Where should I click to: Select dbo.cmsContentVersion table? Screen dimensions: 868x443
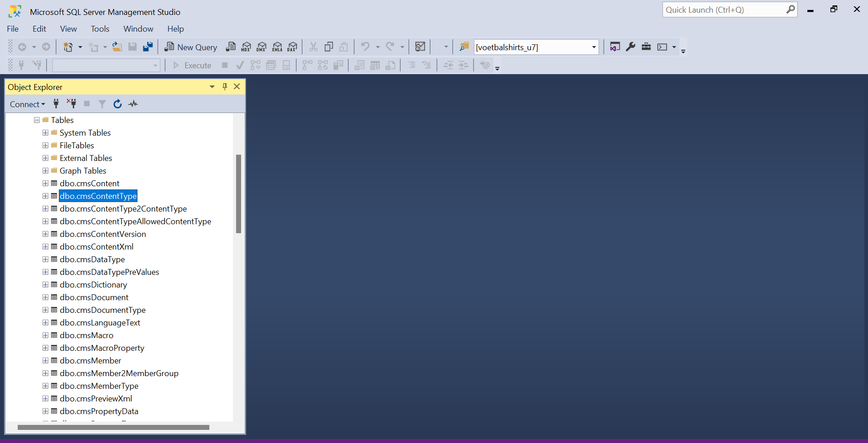tap(103, 234)
